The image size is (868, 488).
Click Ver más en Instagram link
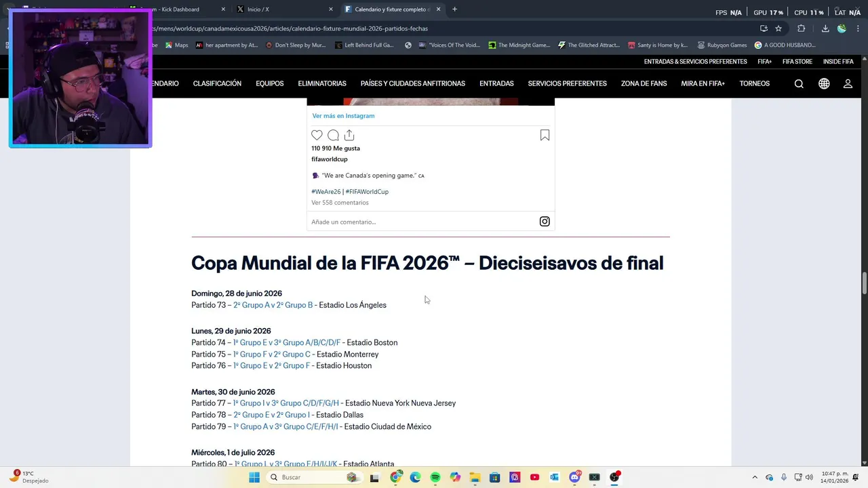coord(343,116)
